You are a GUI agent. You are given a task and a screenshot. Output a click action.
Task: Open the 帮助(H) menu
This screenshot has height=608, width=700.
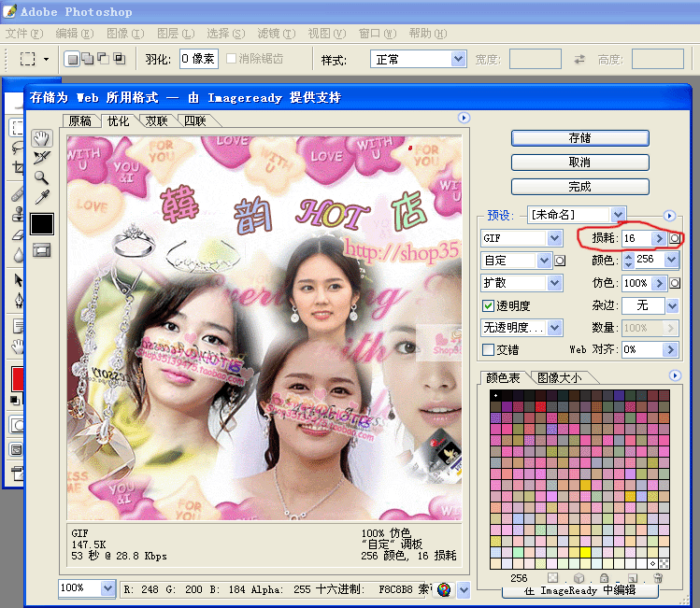428,34
